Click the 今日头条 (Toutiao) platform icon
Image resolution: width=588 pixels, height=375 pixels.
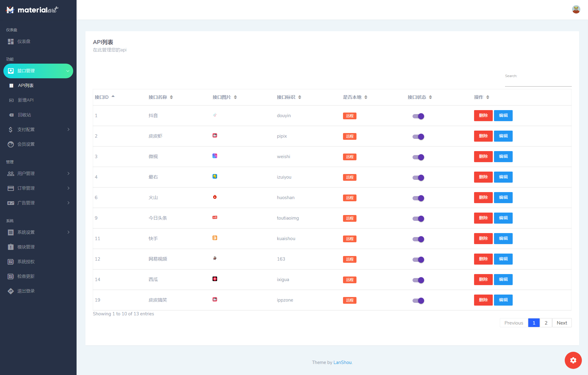coord(215,217)
